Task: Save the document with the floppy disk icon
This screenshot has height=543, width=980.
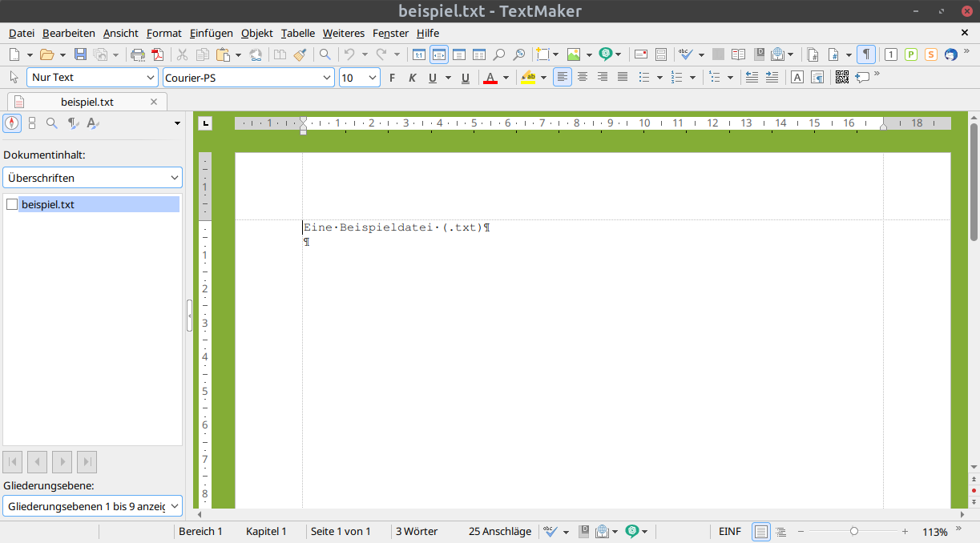Action: click(x=80, y=54)
